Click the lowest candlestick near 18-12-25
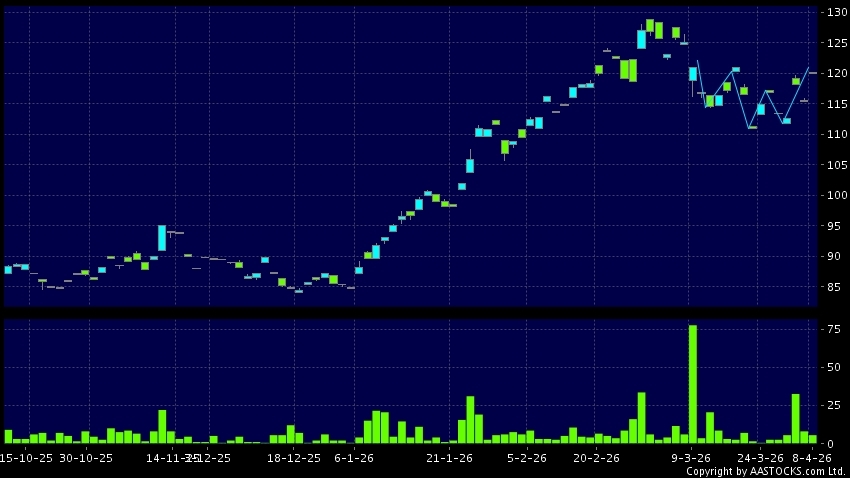The height and width of the screenshot is (478, 850). (x=298, y=291)
